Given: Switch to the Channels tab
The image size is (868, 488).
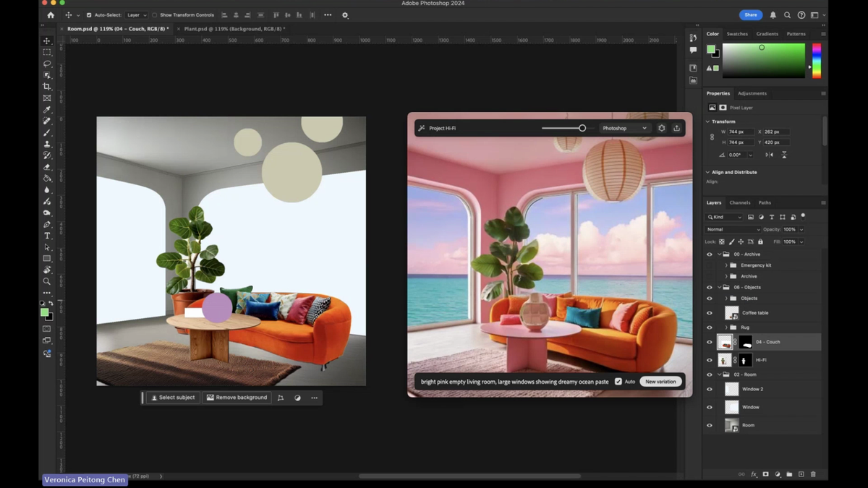Looking at the screenshot, I should pos(739,202).
